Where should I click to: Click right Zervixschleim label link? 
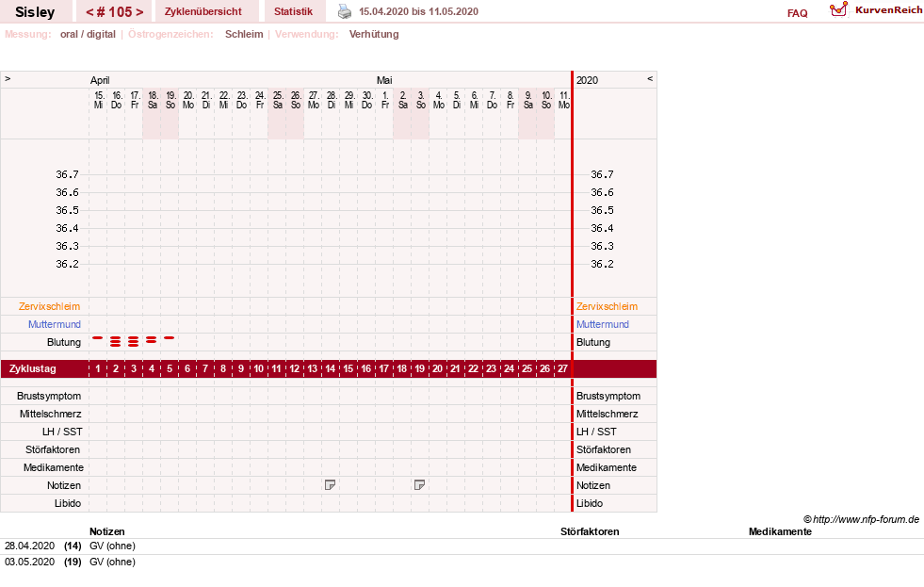coord(607,306)
